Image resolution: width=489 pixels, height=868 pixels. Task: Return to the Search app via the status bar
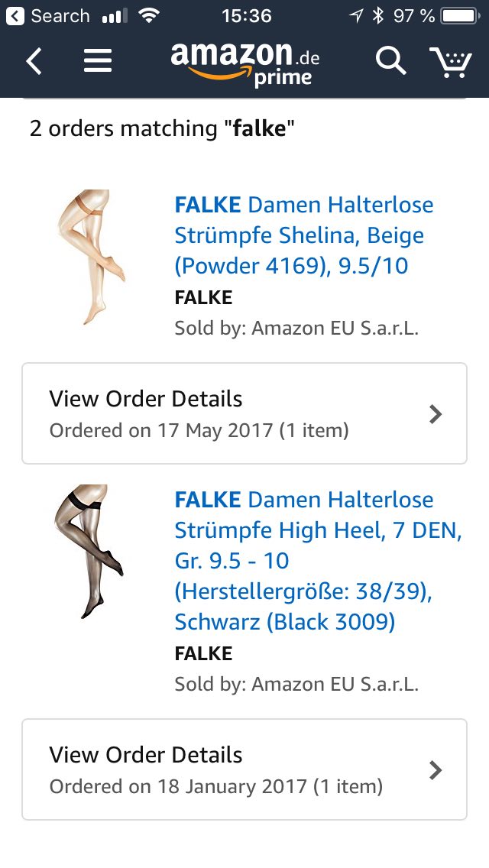47,16
